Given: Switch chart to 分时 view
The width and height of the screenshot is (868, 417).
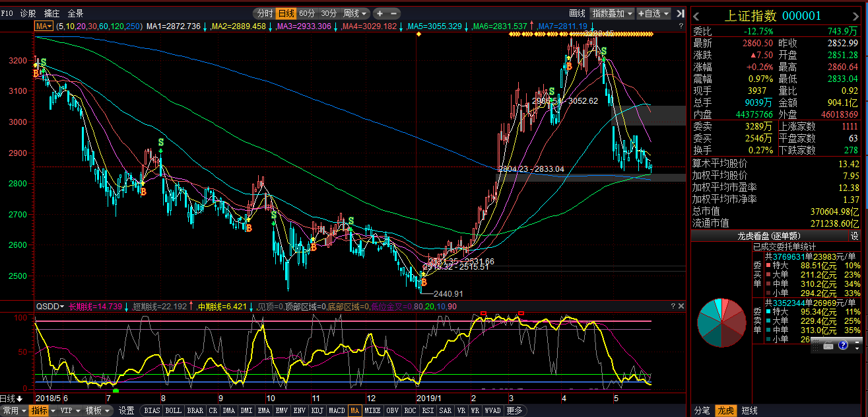Looking at the screenshot, I should point(265,13).
